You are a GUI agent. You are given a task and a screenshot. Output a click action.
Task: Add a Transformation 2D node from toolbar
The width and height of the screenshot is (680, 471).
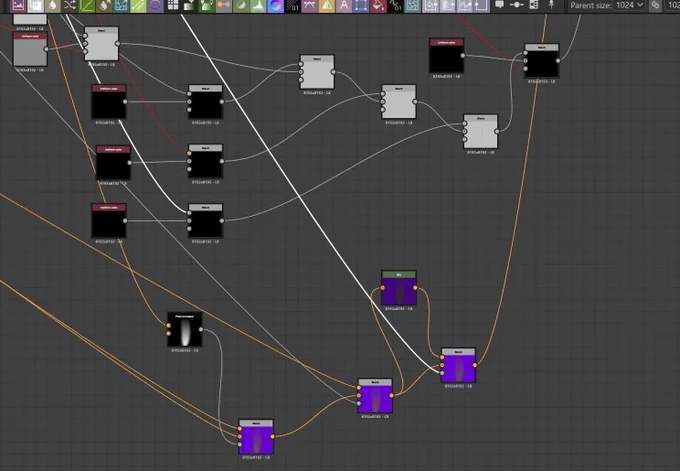(x=361, y=5)
